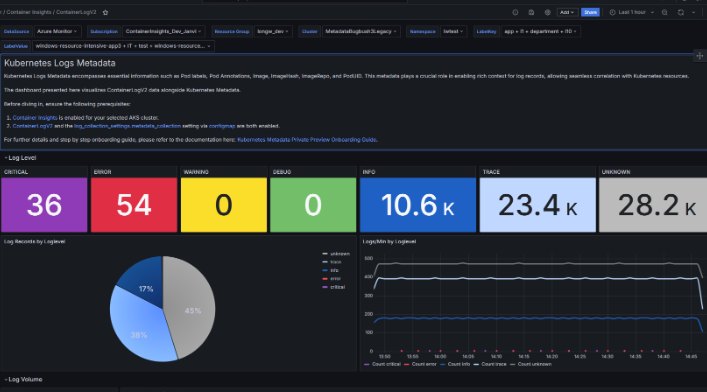Open the Container Insights link
The height and width of the screenshot is (392, 707).
coord(35,118)
